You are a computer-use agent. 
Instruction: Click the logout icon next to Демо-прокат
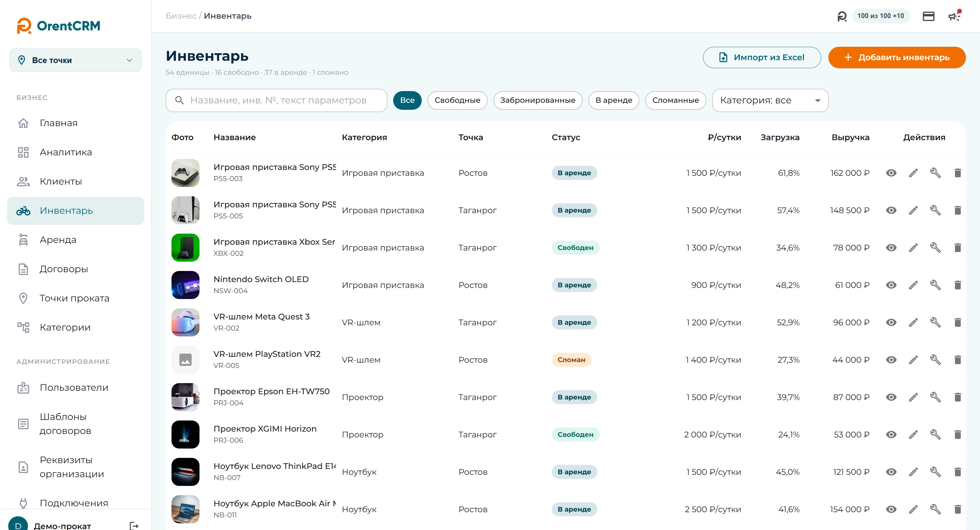point(134,526)
